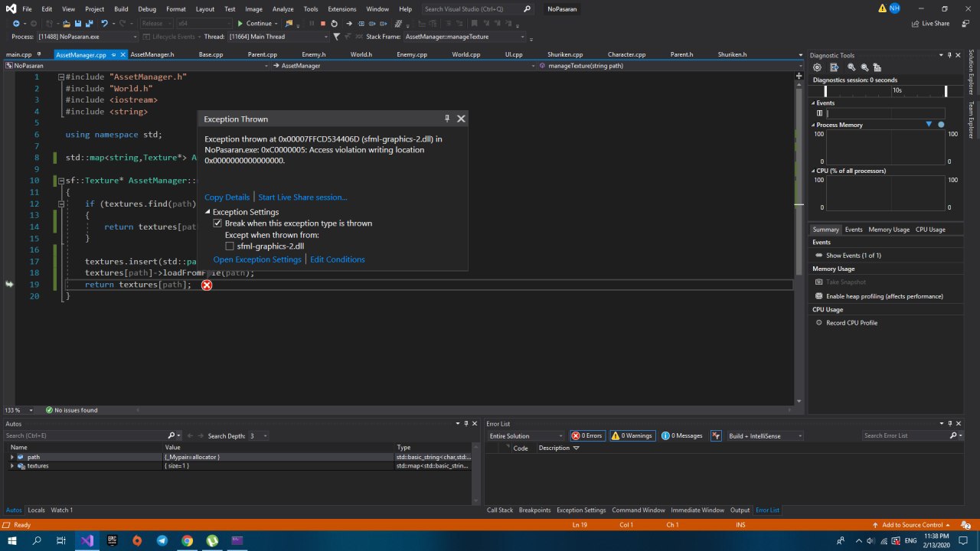
Task: Click the Save All icon
Action: pyautogui.click(x=89, y=23)
